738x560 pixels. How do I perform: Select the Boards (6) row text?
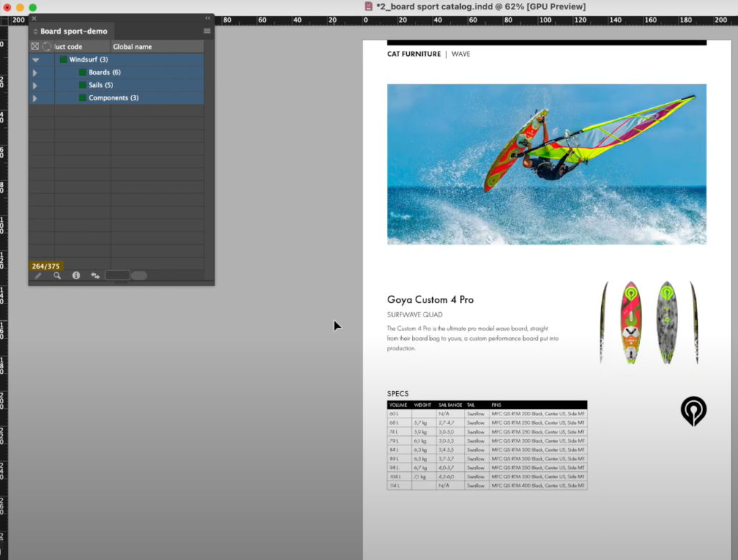[105, 72]
